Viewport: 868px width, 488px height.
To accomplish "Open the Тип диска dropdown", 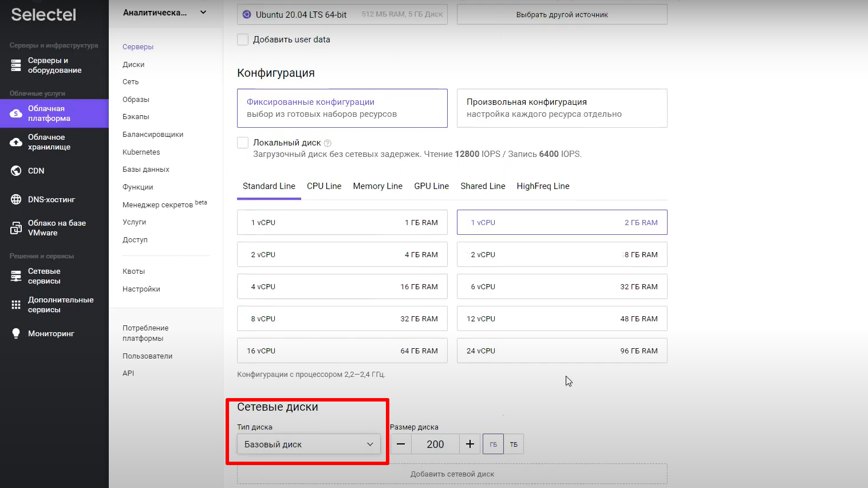I will click(309, 444).
